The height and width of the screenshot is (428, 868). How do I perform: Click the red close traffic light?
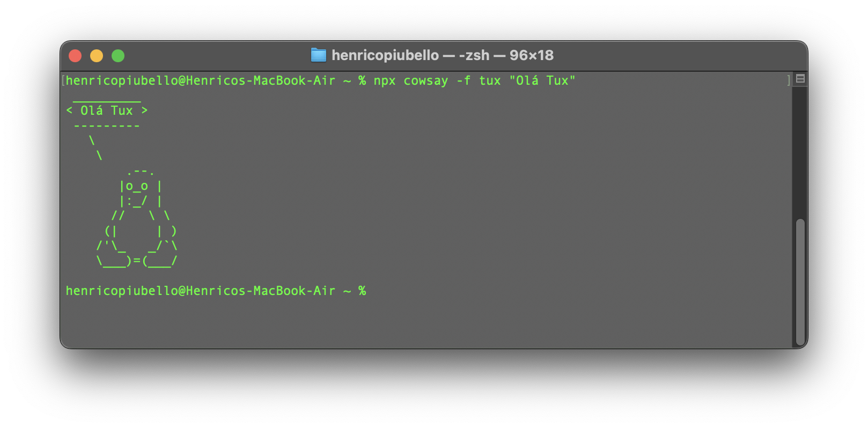click(75, 55)
